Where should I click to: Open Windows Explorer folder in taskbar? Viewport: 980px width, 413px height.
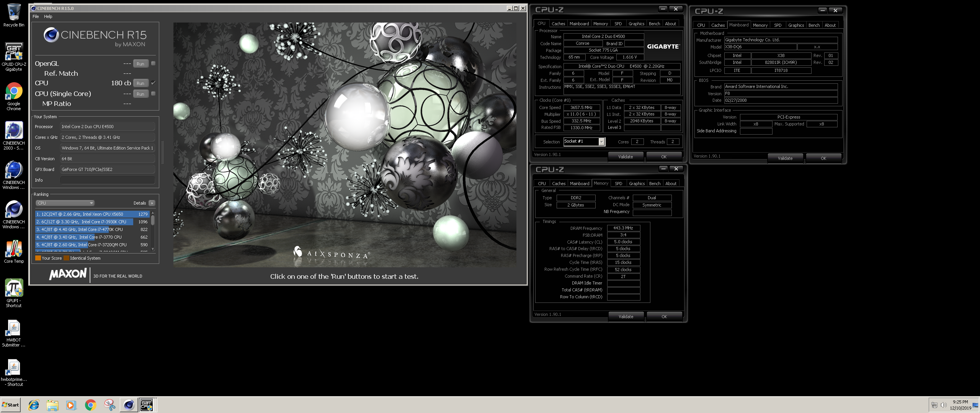click(52, 405)
